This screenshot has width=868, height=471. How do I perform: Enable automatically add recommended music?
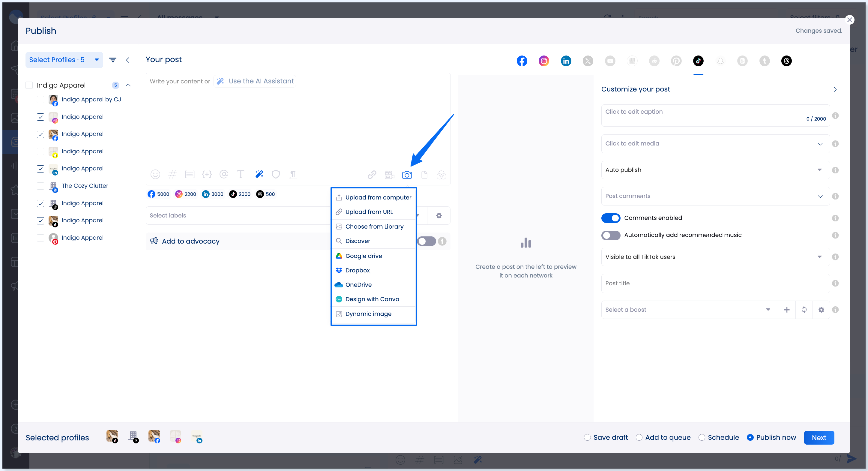click(611, 235)
